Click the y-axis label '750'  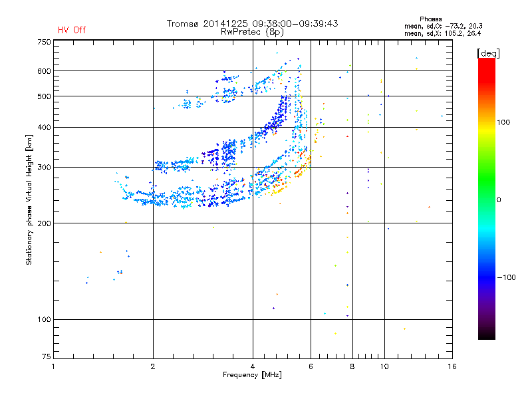pos(45,42)
